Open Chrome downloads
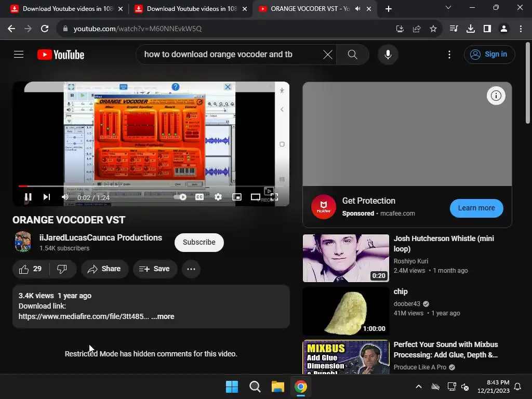 point(471,29)
